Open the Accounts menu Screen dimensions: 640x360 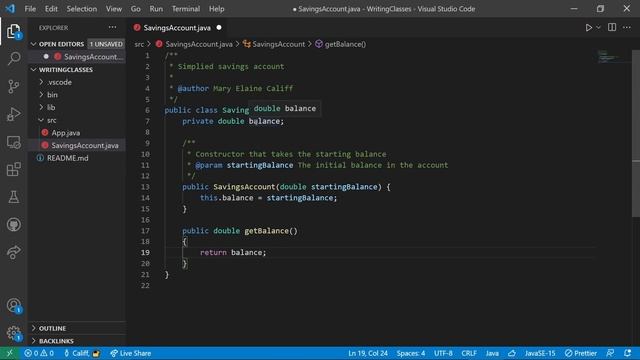[x=13, y=305]
